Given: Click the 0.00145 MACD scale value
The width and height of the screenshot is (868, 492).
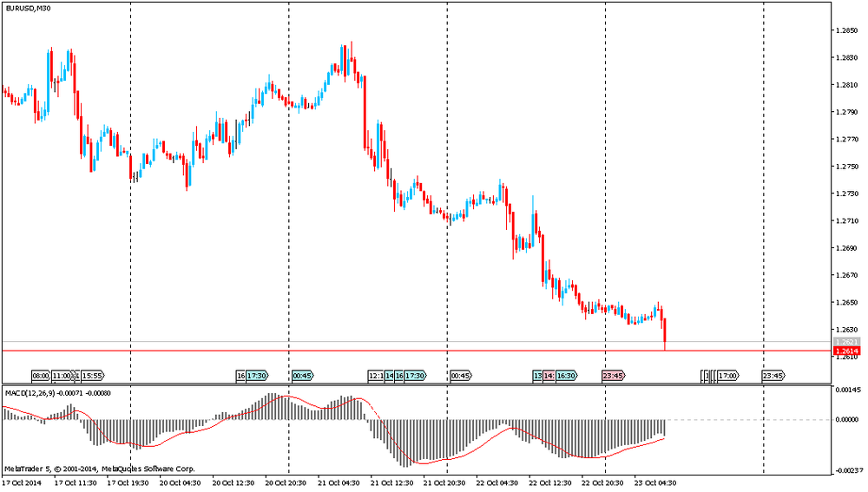Looking at the screenshot, I should coord(847,390).
